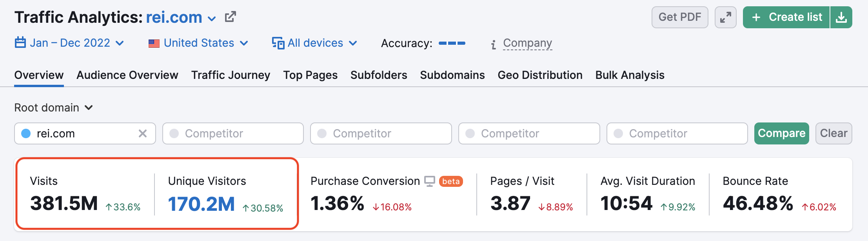
Task: Expand the rei.com domain dropdown chevron
Action: pyautogui.click(x=212, y=19)
